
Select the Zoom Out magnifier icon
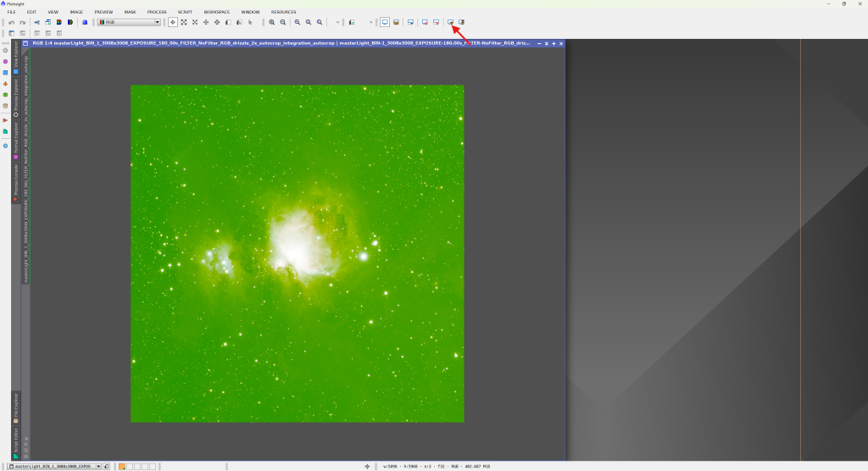tap(283, 22)
